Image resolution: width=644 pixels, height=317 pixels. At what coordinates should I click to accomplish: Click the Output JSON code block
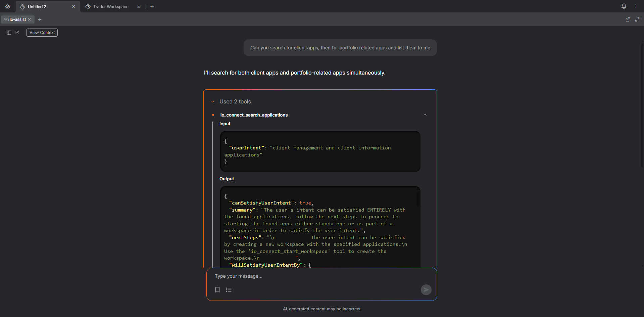[320, 227]
